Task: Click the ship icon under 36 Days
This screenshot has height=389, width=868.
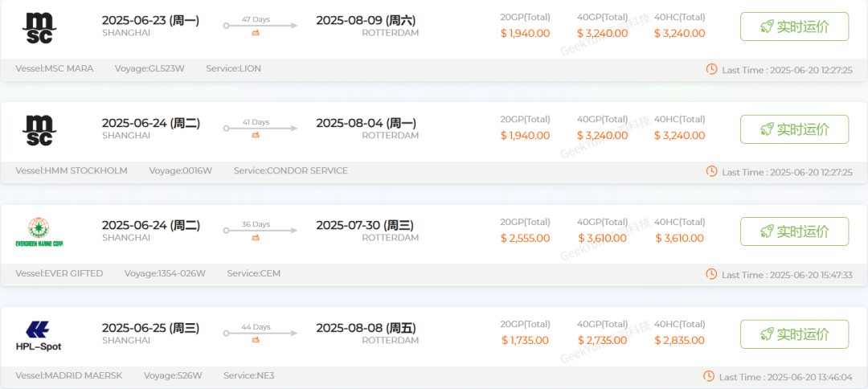Action: point(256,237)
